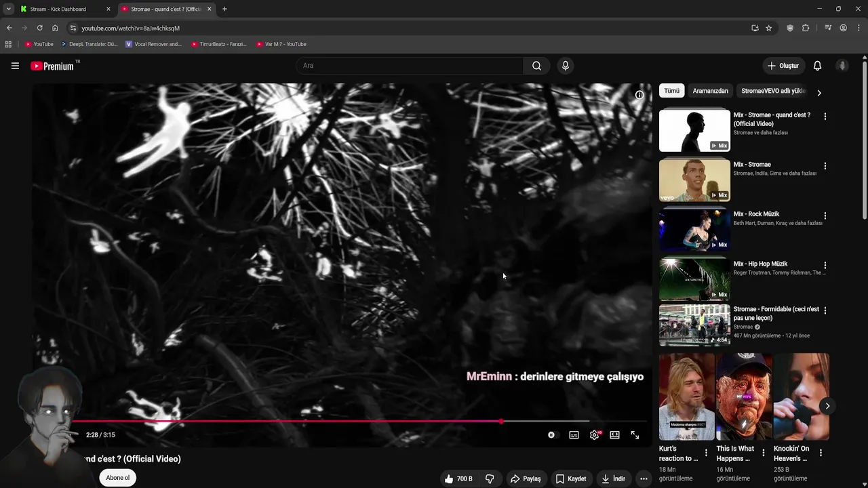
Task: Go to YouTube Premium home logo
Action: click(x=52, y=66)
